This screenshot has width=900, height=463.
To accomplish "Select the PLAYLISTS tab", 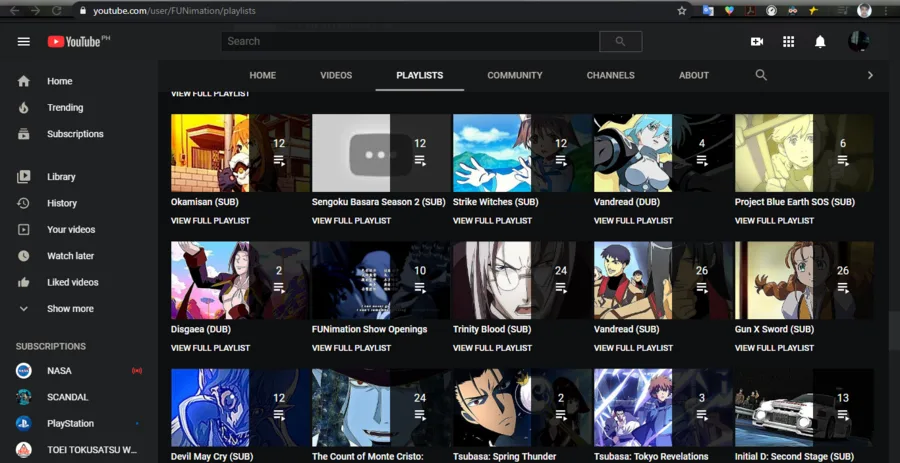I will 420,75.
